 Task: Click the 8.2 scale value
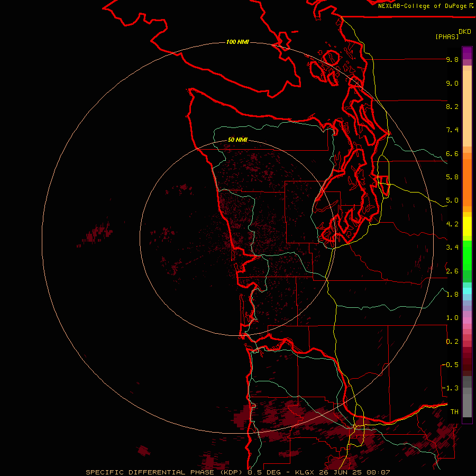point(452,106)
